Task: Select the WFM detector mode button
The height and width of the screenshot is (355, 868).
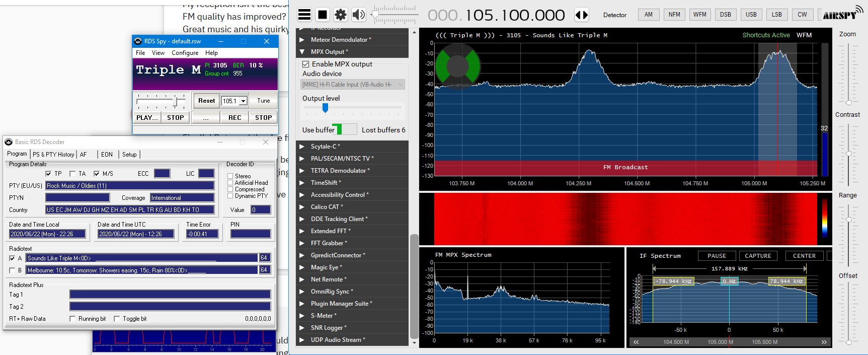Action: [699, 15]
